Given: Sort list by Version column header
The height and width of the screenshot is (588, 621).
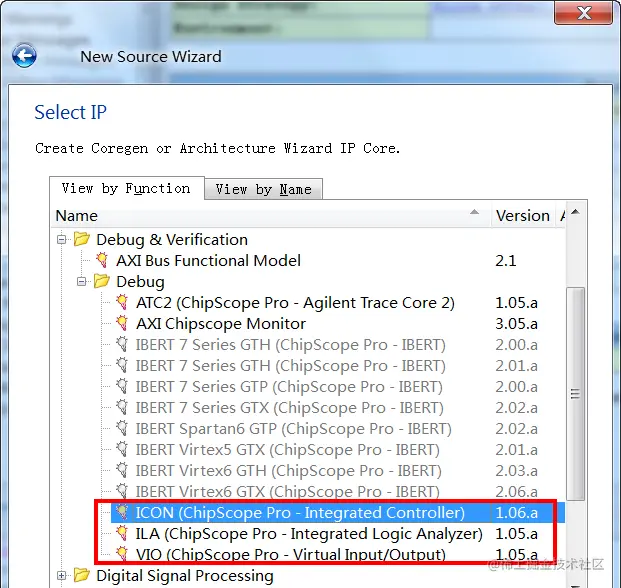Looking at the screenshot, I should click(522, 216).
